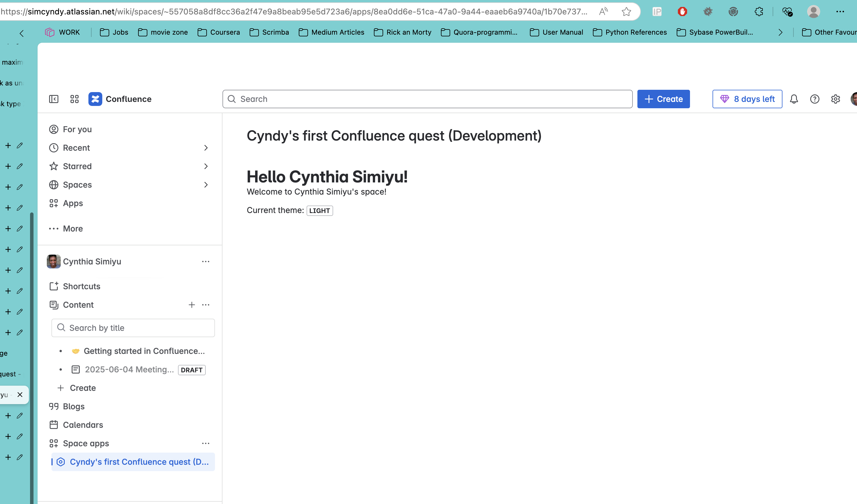
Task: Click the 8 days left trial button
Action: [747, 99]
